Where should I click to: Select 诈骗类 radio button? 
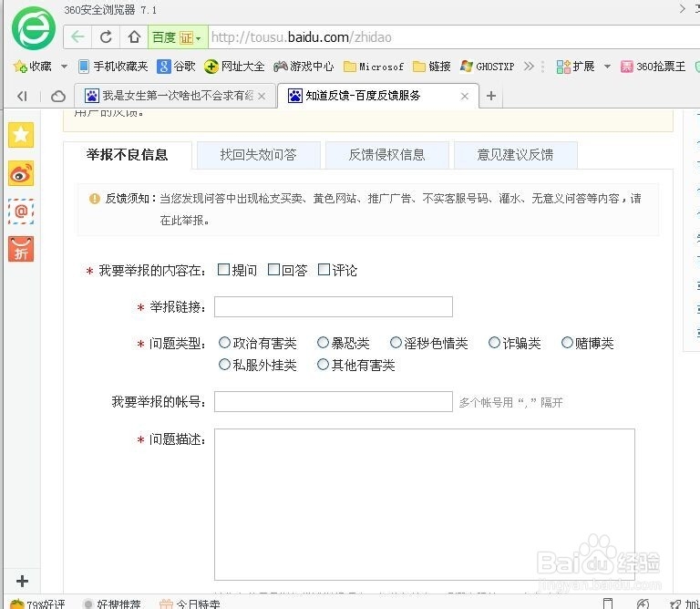point(494,343)
